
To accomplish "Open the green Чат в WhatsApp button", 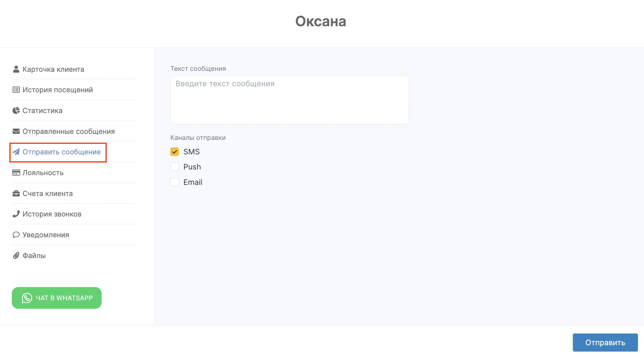I will [57, 298].
